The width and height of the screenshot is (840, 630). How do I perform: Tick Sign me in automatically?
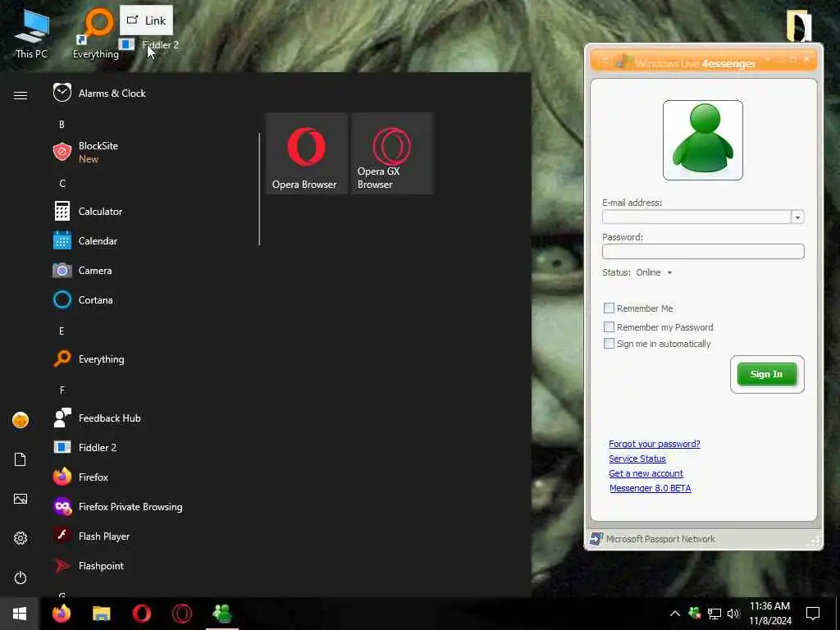tap(609, 344)
